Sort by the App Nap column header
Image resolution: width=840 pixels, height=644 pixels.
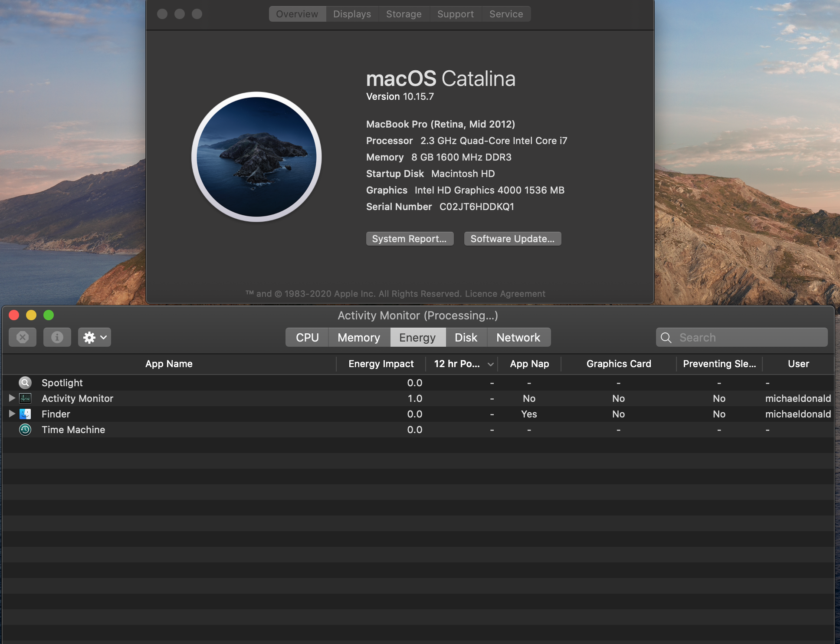[529, 364]
